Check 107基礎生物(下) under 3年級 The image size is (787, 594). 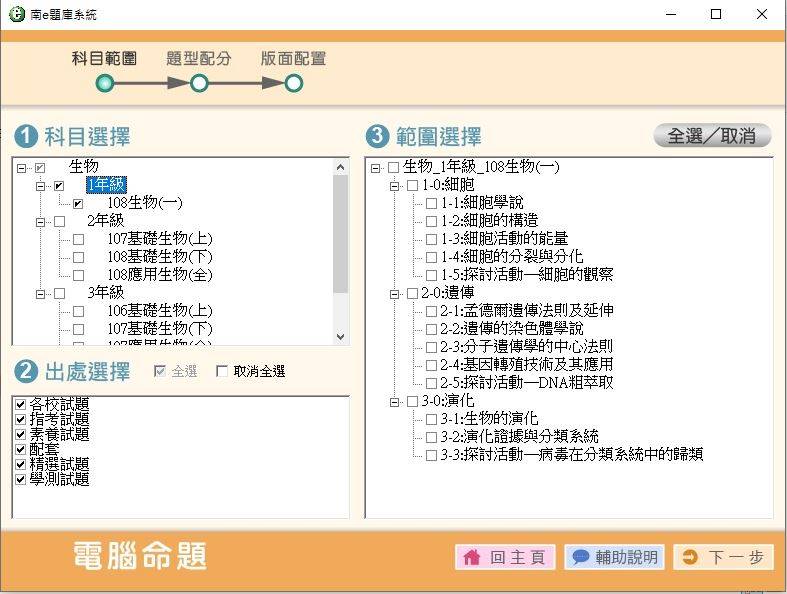[78, 329]
